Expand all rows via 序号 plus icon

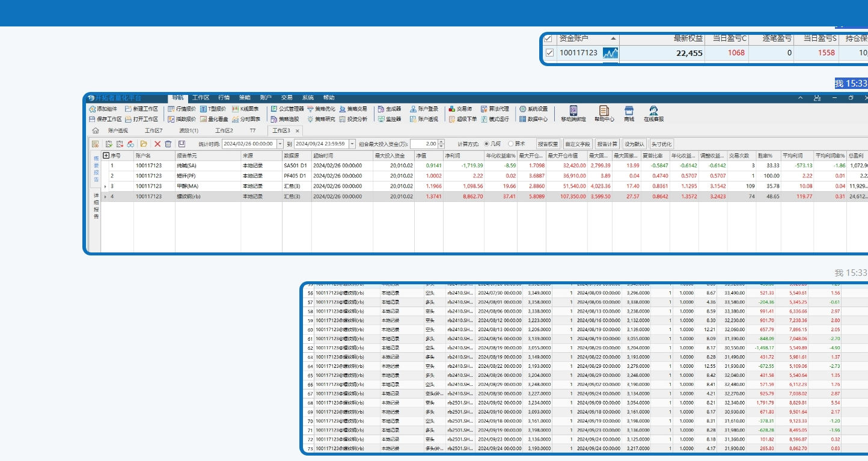pos(106,156)
